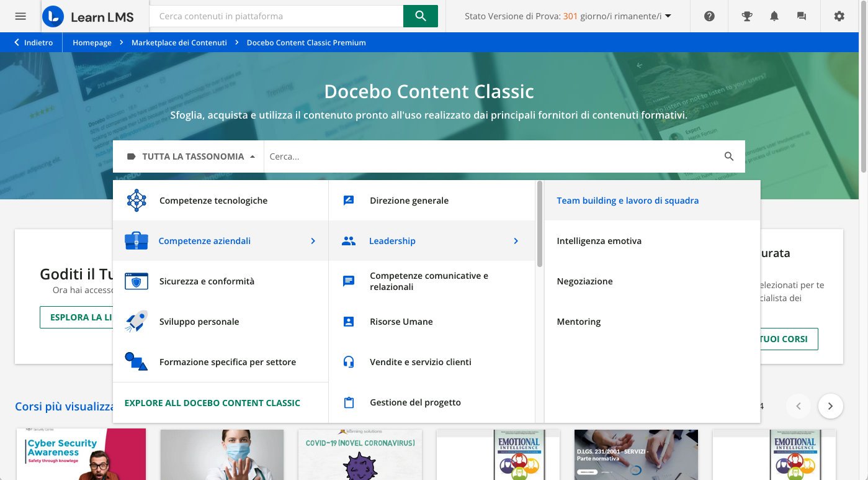
Task: Open the notifications bell
Action: [774, 16]
